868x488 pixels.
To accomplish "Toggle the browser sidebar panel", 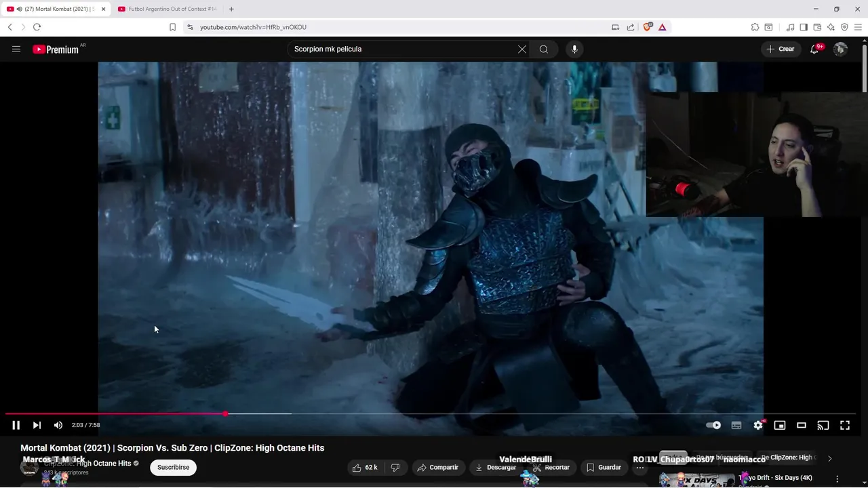I will [x=804, y=27].
